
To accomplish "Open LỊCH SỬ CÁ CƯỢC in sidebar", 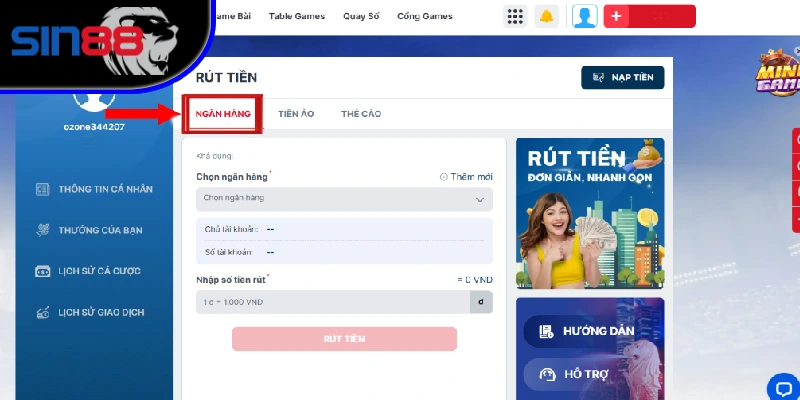I will pyautogui.click(x=99, y=271).
